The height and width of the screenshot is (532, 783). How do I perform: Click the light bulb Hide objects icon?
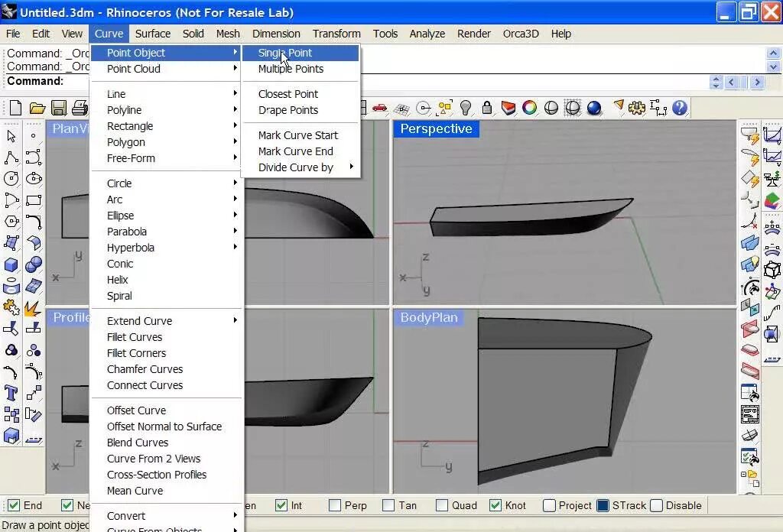tap(466, 108)
